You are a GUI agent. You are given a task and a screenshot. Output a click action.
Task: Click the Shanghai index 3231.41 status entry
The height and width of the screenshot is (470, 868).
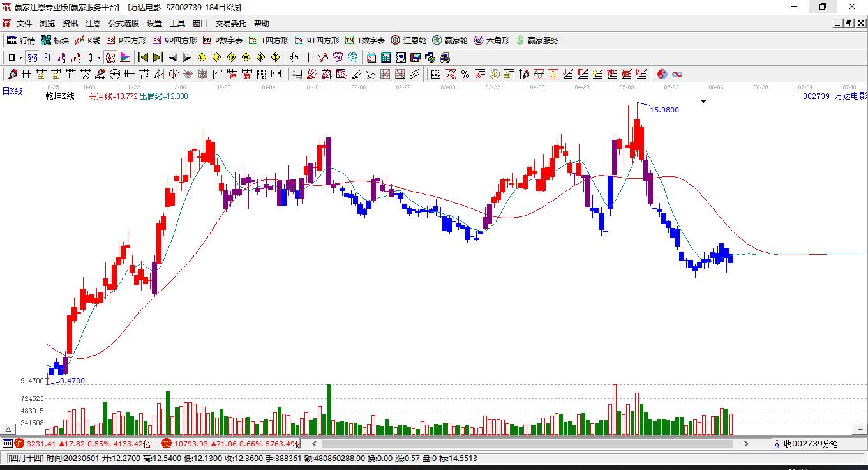[x=83, y=443]
